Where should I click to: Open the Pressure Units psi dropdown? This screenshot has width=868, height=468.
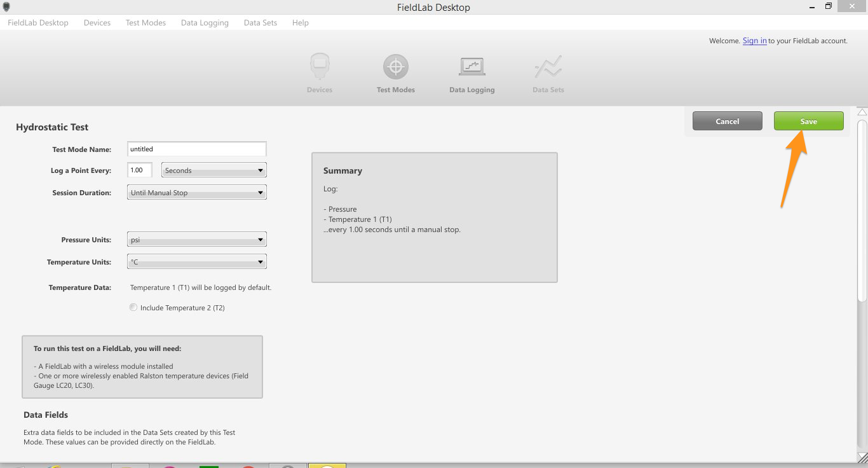197,240
